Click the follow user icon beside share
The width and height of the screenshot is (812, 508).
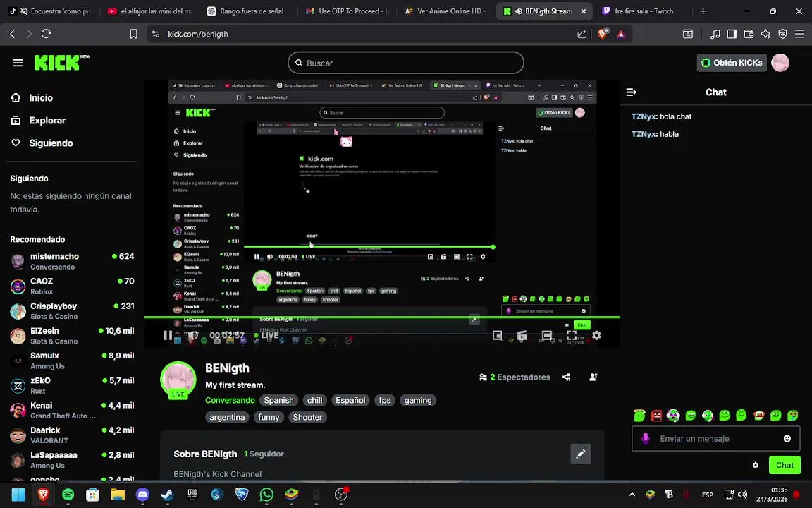pyautogui.click(x=593, y=377)
